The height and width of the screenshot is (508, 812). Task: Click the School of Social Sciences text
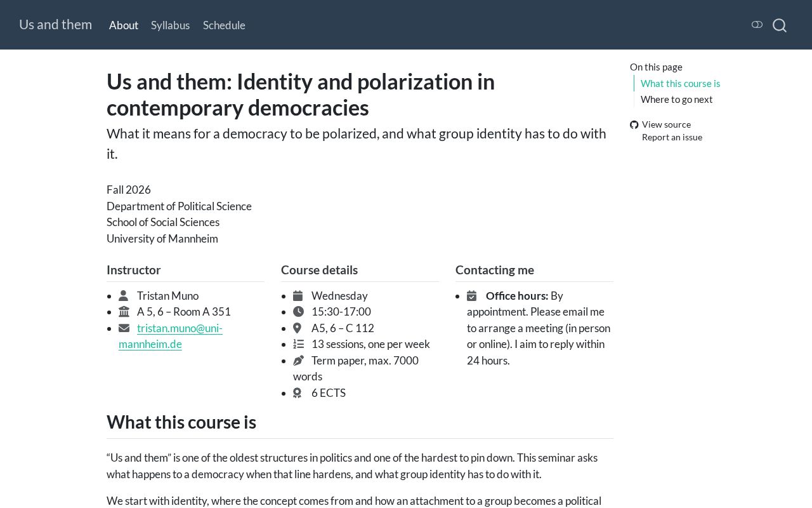(x=163, y=222)
